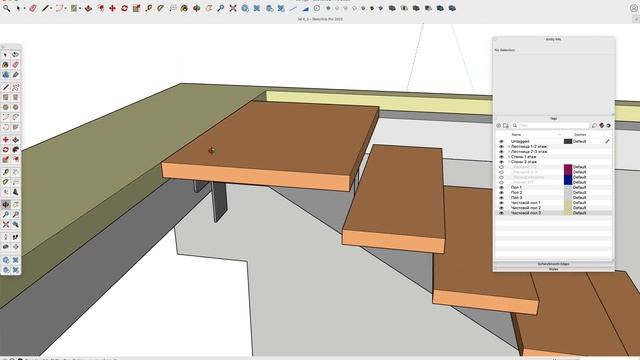Click the color swatch for Пол 2
Image resolution: width=640 pixels, height=360 pixels.
(568, 192)
